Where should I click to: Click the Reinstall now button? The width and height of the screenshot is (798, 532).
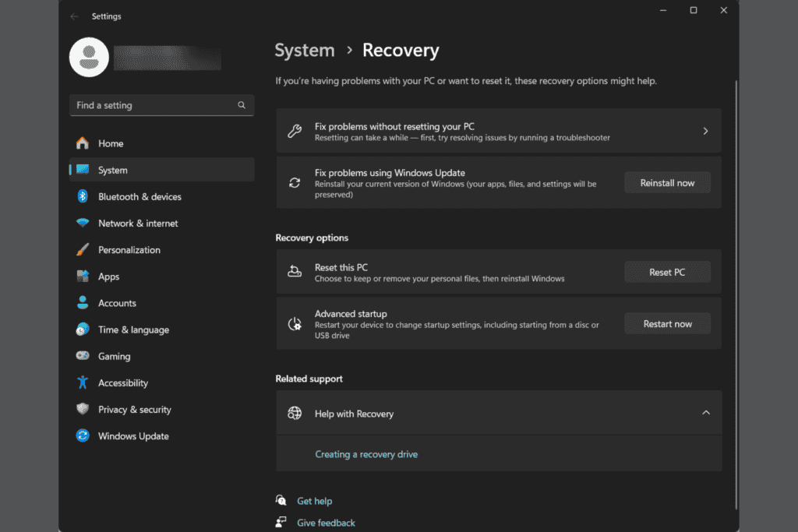667,182
